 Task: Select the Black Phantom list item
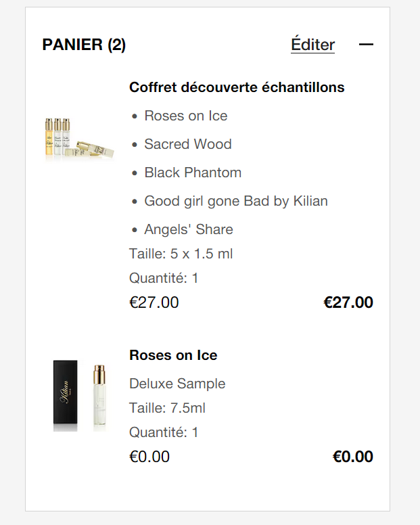pos(193,173)
